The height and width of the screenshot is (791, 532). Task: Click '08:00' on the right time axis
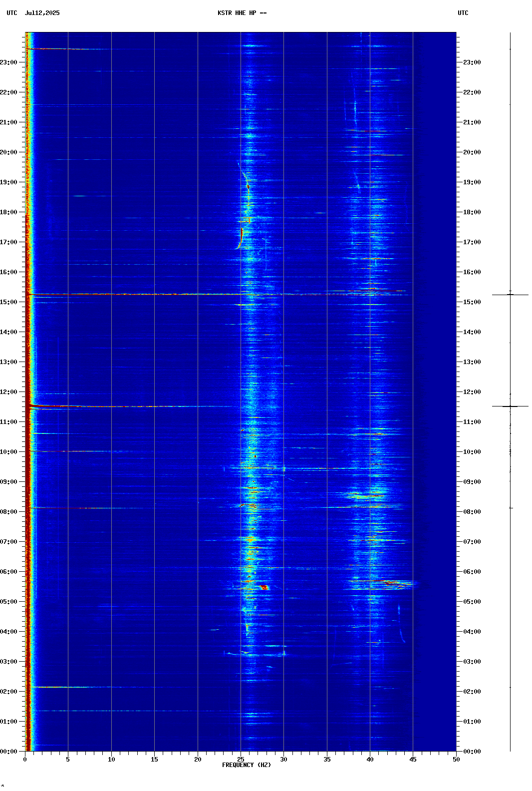pos(472,512)
